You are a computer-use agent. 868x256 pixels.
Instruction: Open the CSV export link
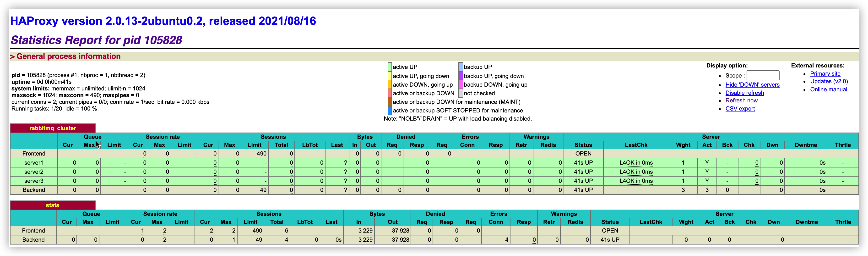(740, 109)
